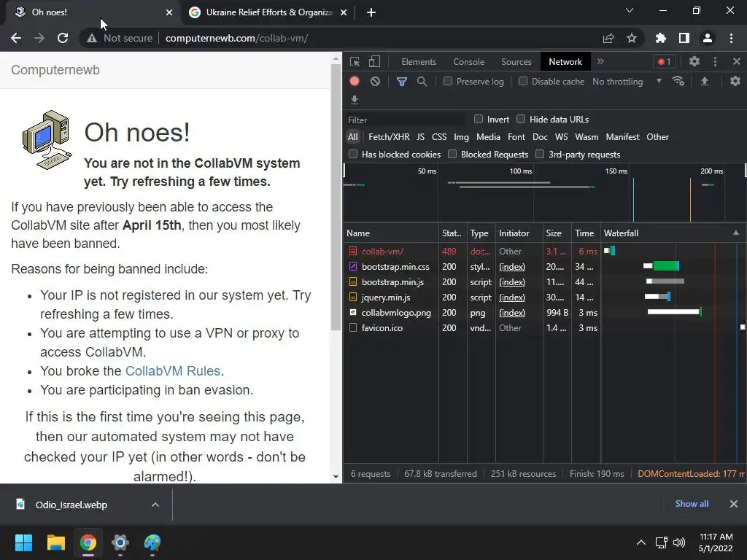Open the Odio_Israel.webp downloaded file

[x=71, y=505]
